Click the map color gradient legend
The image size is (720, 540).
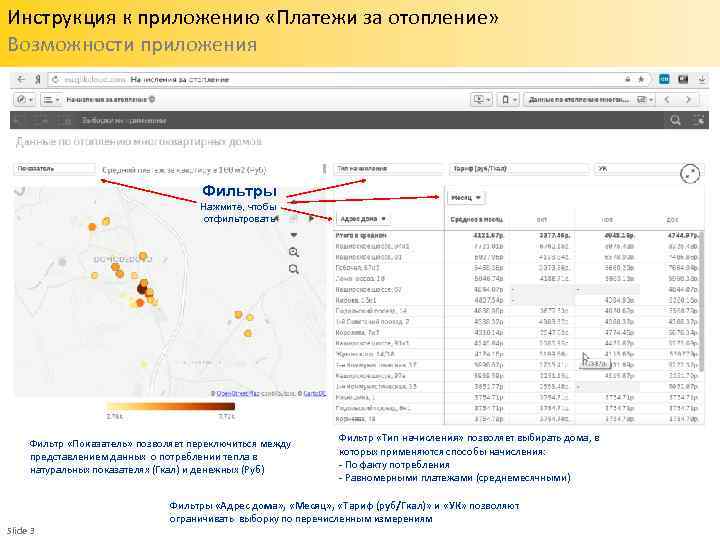coord(170,406)
